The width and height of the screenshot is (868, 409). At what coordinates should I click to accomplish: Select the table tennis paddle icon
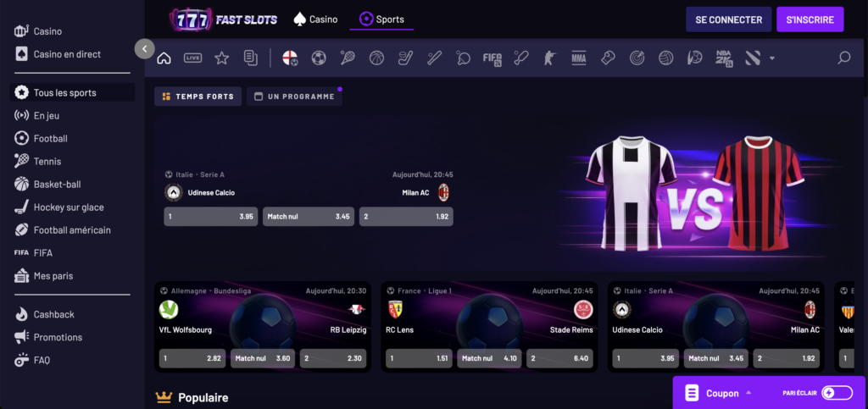(x=463, y=58)
